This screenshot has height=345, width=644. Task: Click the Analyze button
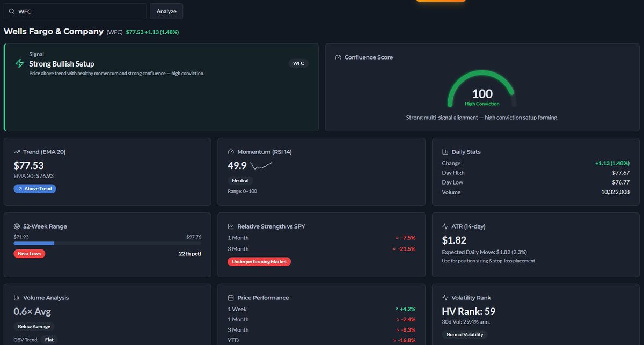(x=166, y=11)
